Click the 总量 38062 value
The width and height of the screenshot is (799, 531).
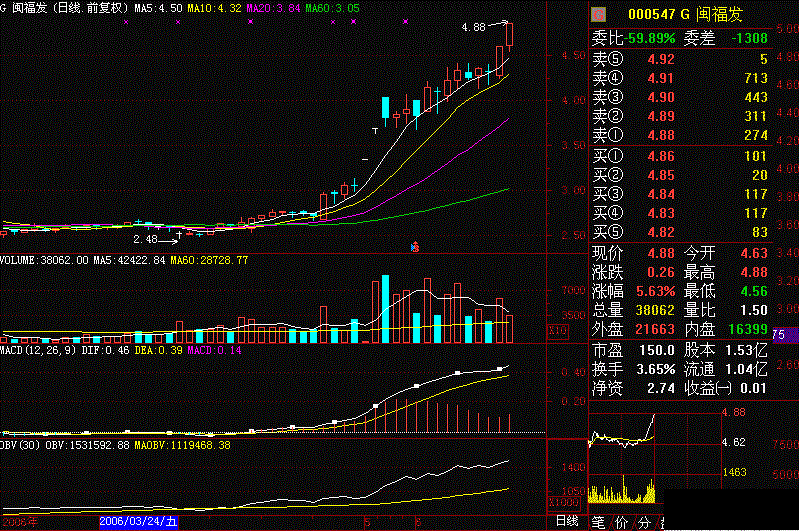655,310
